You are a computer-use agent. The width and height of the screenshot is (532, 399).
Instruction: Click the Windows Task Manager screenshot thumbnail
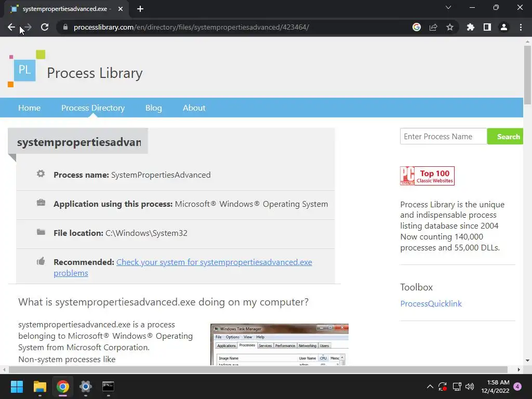[x=280, y=344]
